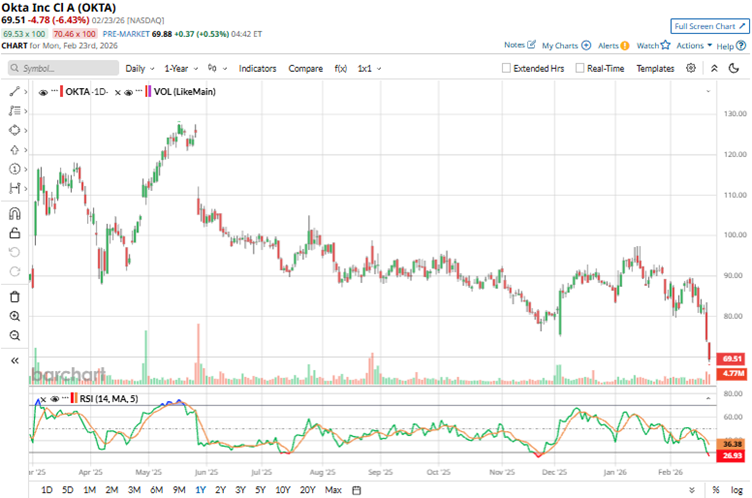Open the price label tool
The width and height of the screenshot is (752, 498).
pyautogui.click(x=15, y=169)
